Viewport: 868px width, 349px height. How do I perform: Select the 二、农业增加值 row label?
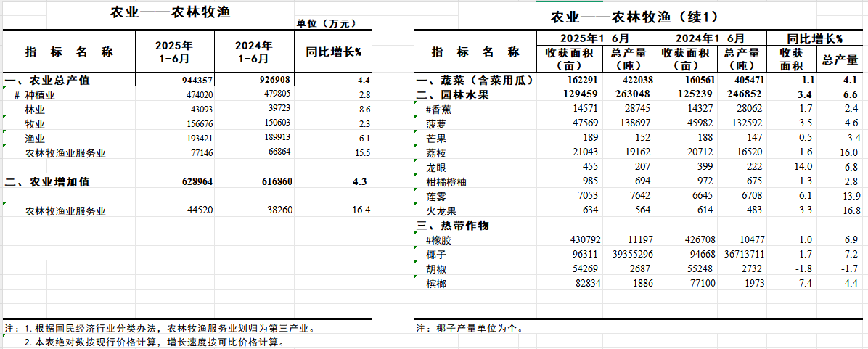click(x=46, y=181)
